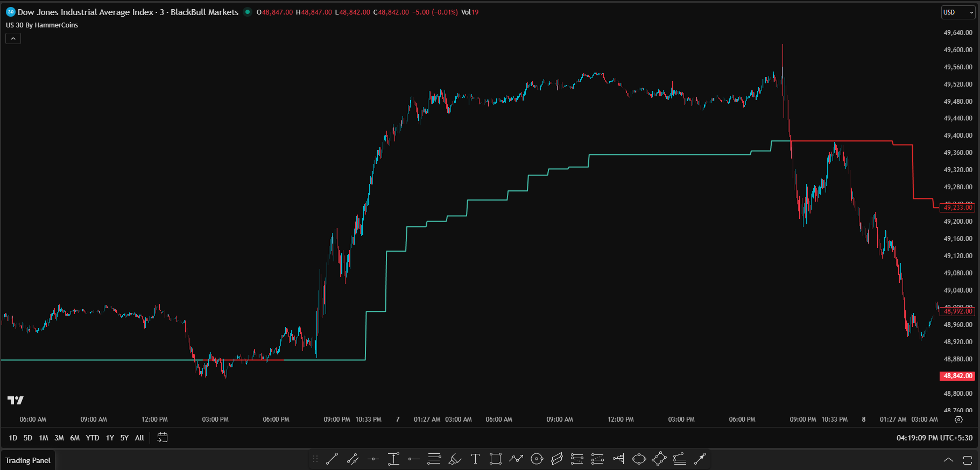Viewport: 980px width, 470px height.
Task: Open the Trading Panel tab
Action: [x=28, y=460]
